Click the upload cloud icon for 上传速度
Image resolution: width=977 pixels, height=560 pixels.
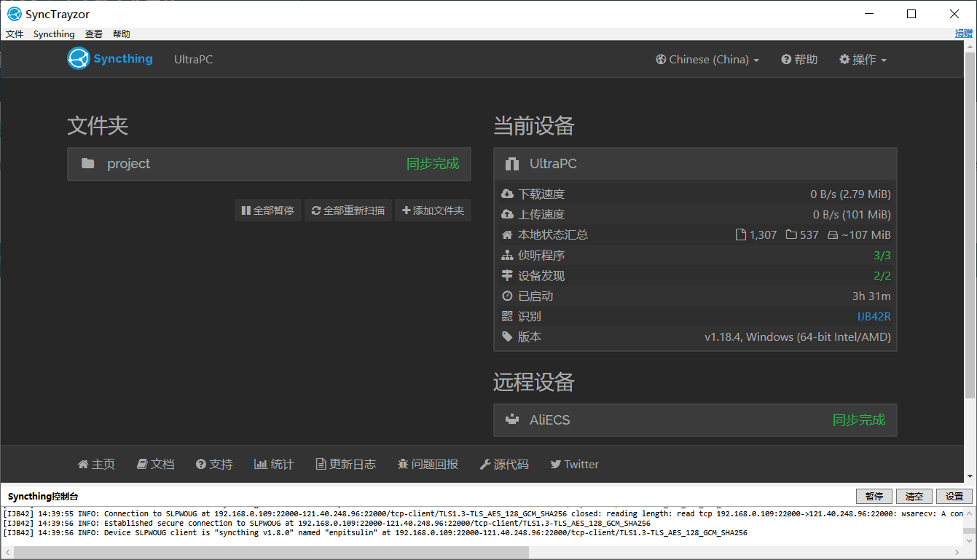tap(508, 215)
